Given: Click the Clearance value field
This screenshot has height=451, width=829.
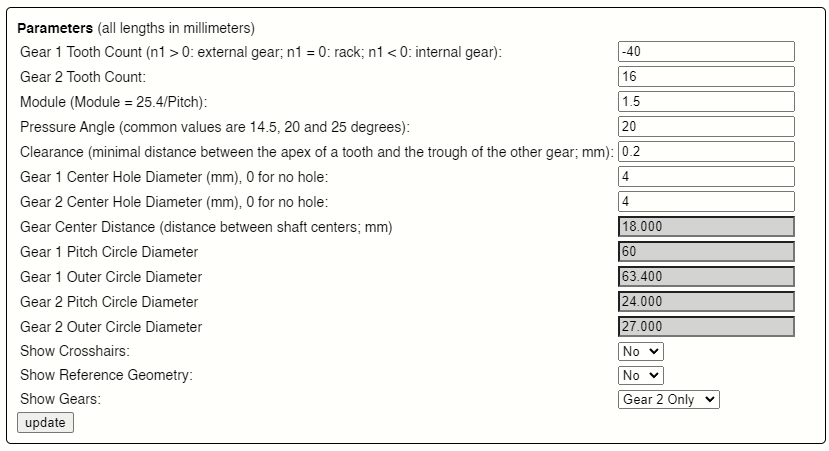Looking at the screenshot, I should [706, 152].
